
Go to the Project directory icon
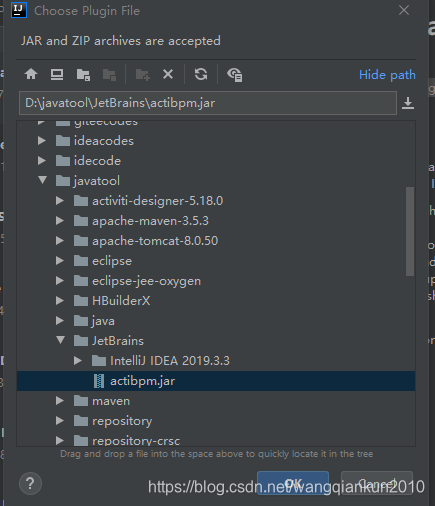coord(83,74)
